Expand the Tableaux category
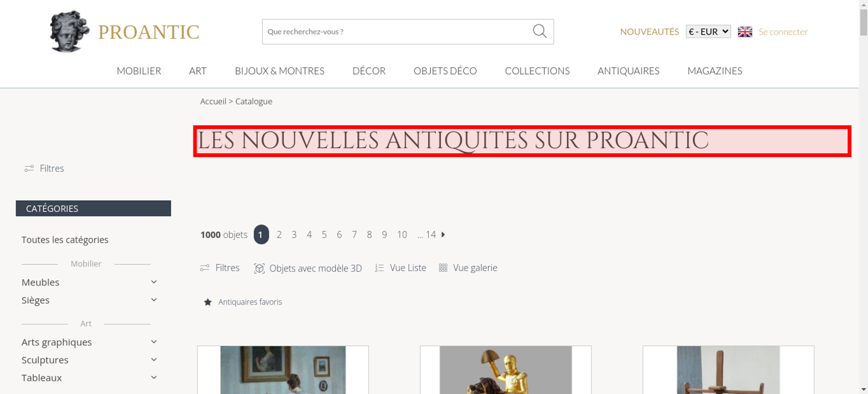 point(154,378)
